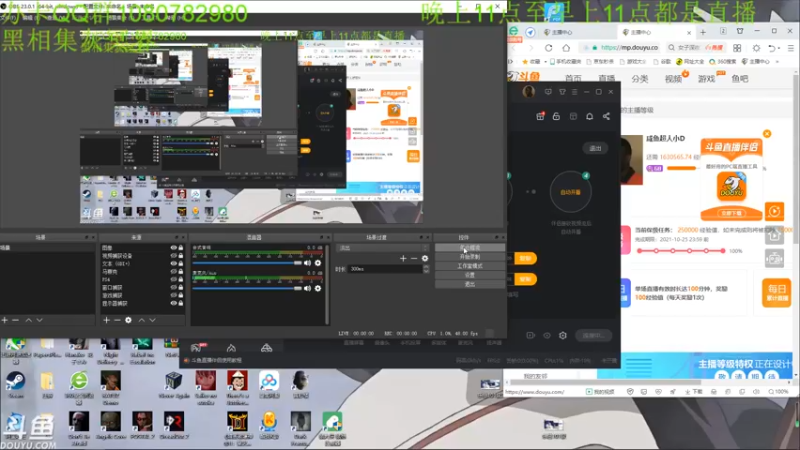
Task: Toggle visibility of the 文本 (GDI+) source
Action: tap(173, 263)
